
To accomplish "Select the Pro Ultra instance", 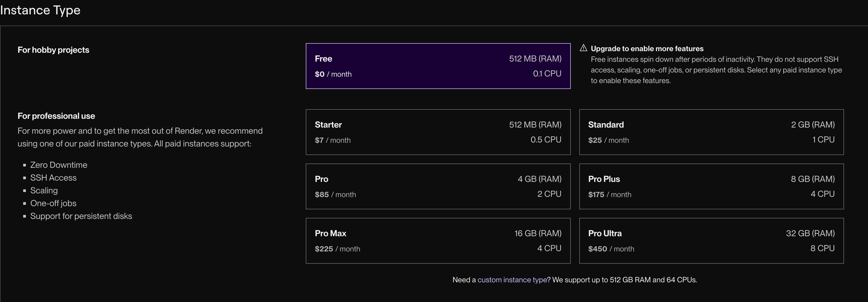I will (x=711, y=240).
